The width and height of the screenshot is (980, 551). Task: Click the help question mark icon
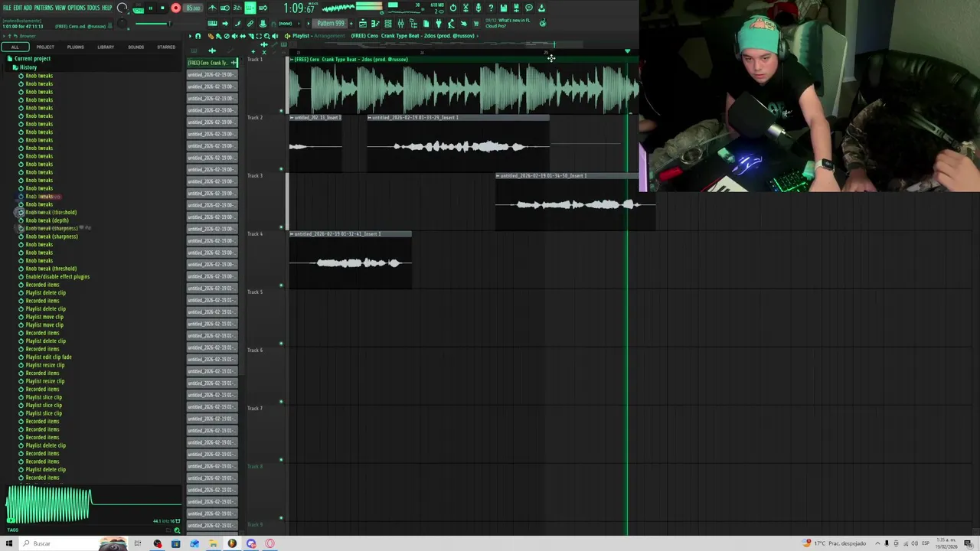click(491, 8)
